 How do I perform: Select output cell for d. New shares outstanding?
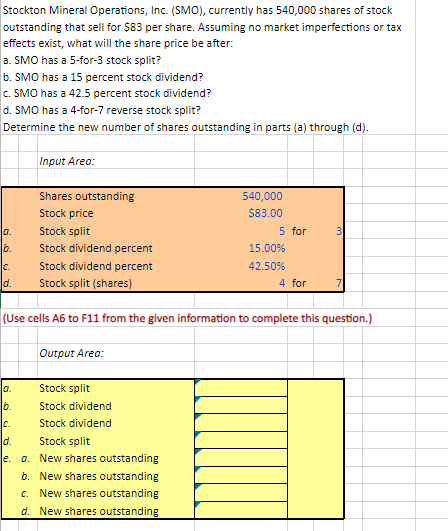[x=241, y=510]
